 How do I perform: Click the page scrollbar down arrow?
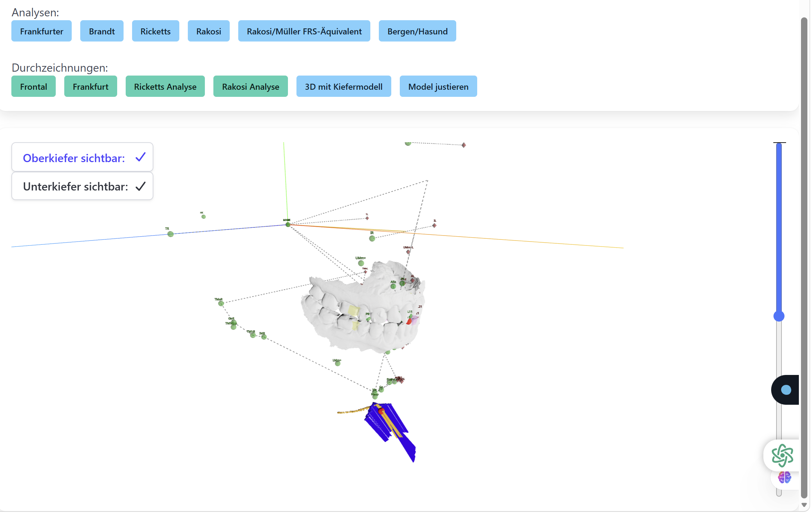(x=804, y=505)
